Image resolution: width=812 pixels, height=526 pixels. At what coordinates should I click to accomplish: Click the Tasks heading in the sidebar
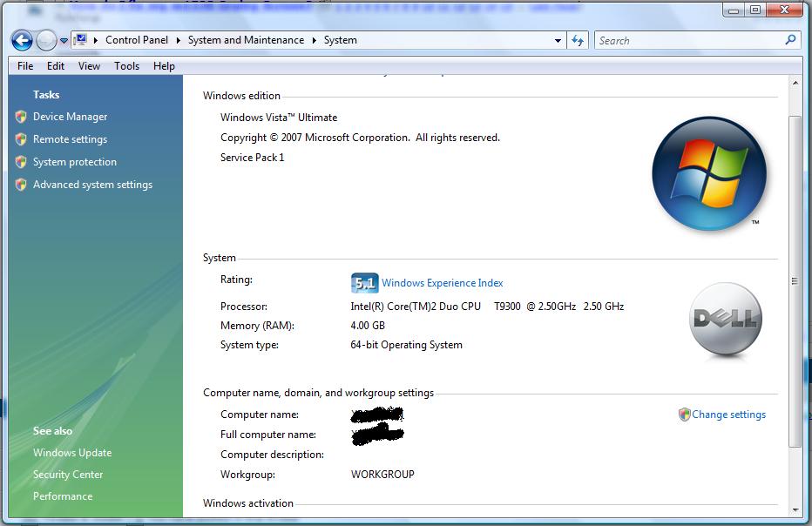(46, 95)
